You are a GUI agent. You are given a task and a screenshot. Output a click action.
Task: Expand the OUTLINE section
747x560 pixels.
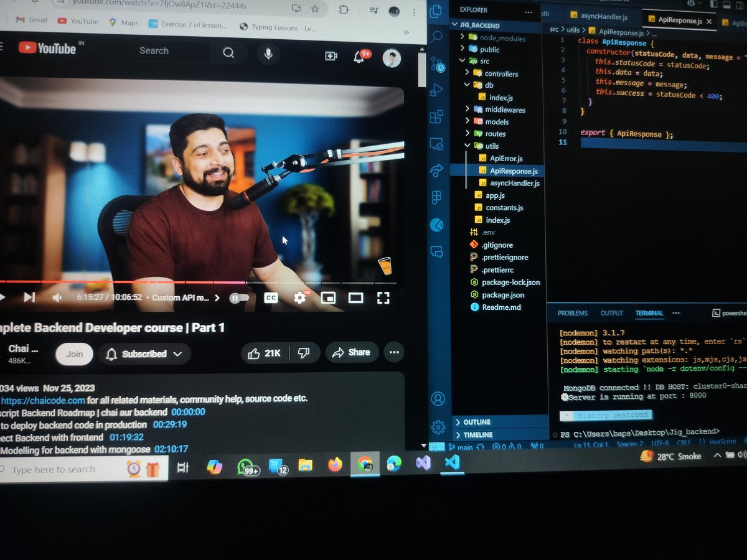click(477, 422)
